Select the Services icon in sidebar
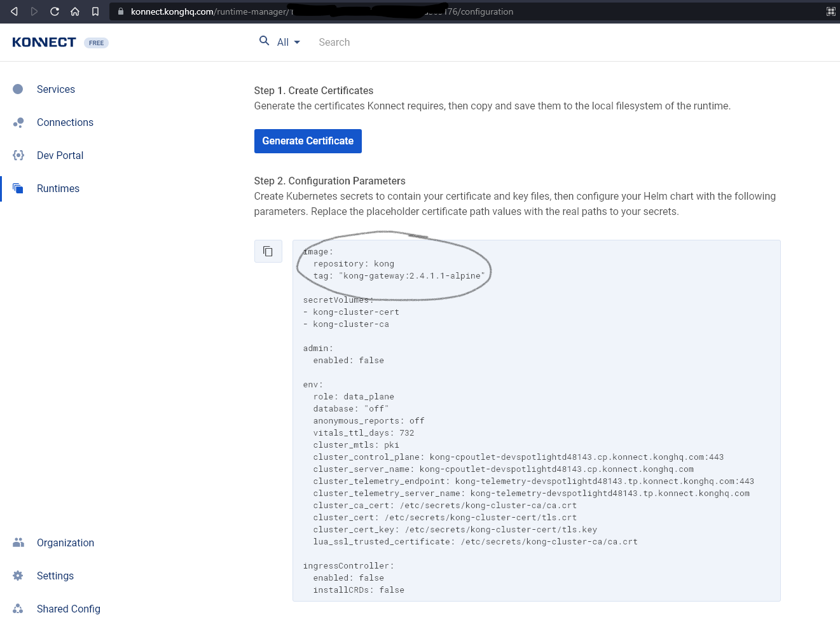840x622 pixels. 18,89
